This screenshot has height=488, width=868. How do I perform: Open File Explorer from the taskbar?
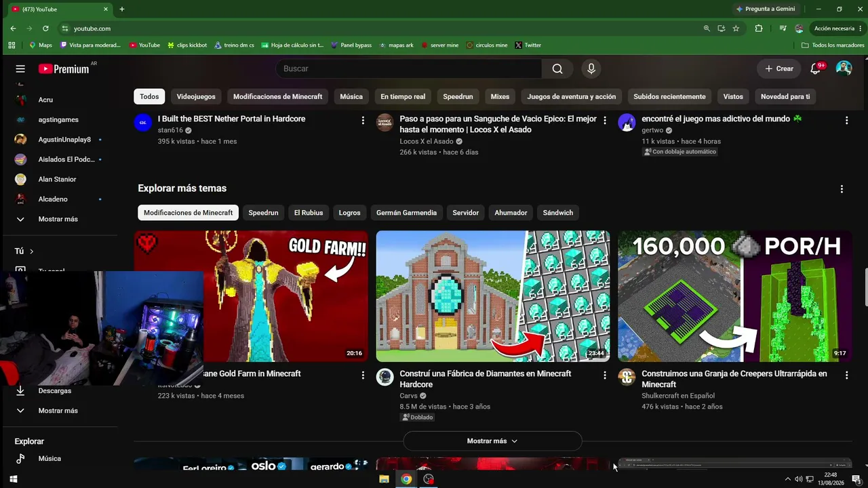point(384,479)
